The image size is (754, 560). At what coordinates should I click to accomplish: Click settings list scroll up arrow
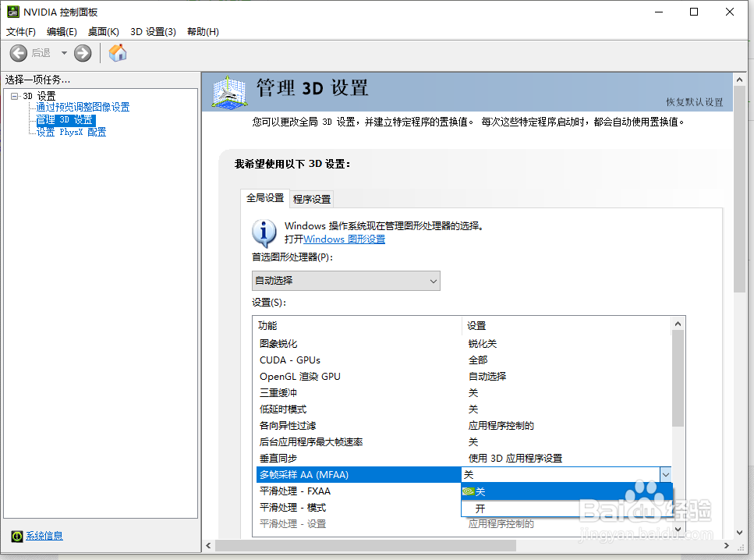click(x=678, y=324)
